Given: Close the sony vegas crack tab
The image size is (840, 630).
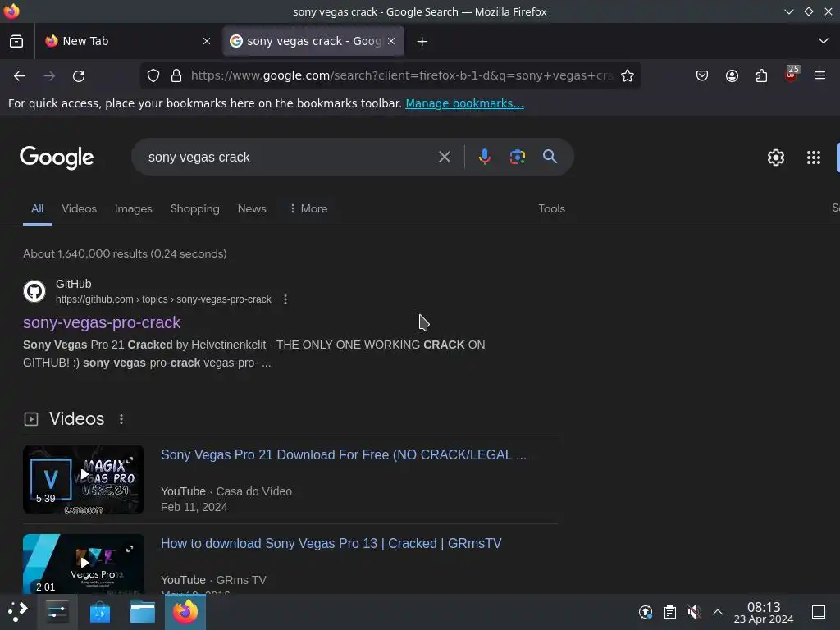Looking at the screenshot, I should [391, 41].
